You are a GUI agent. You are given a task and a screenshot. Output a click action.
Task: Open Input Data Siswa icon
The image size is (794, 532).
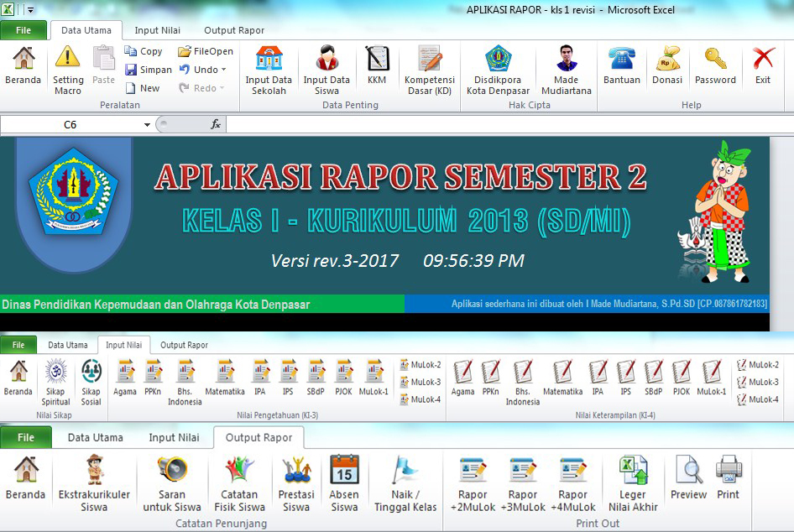326,58
